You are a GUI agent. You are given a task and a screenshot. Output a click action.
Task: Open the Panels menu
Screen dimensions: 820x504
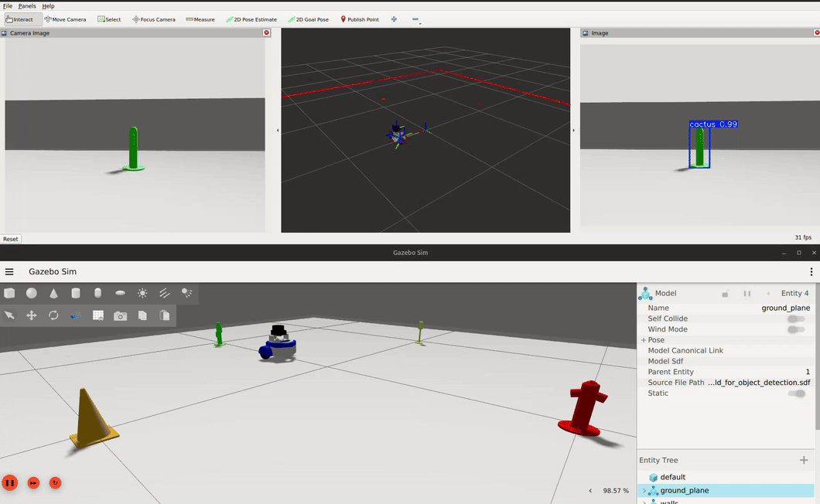tap(26, 5)
